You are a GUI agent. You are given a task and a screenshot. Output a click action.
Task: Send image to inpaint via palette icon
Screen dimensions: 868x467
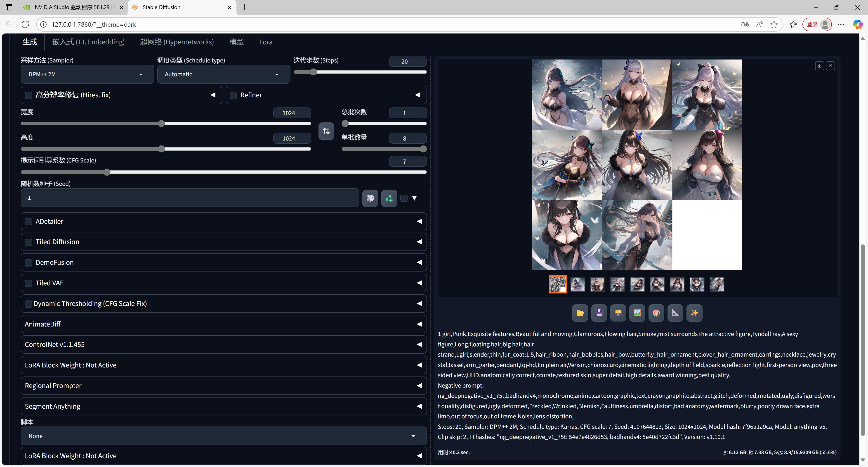(656, 313)
